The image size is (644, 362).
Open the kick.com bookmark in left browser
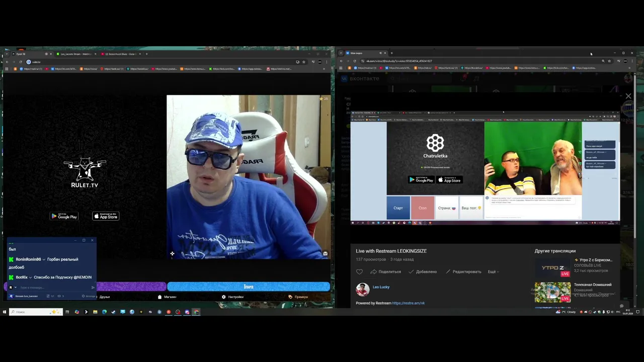click(222, 69)
